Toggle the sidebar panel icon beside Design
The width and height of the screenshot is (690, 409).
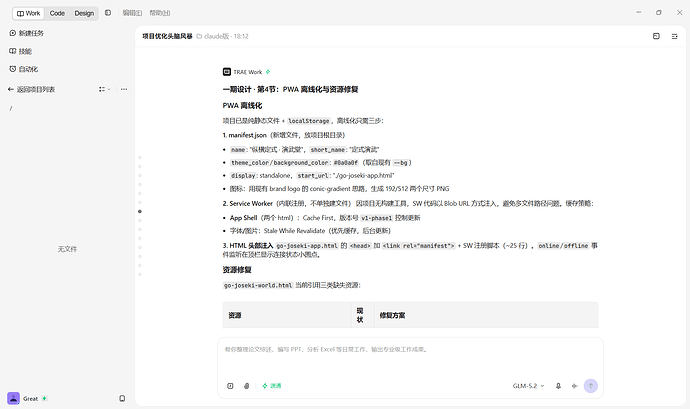coord(108,13)
